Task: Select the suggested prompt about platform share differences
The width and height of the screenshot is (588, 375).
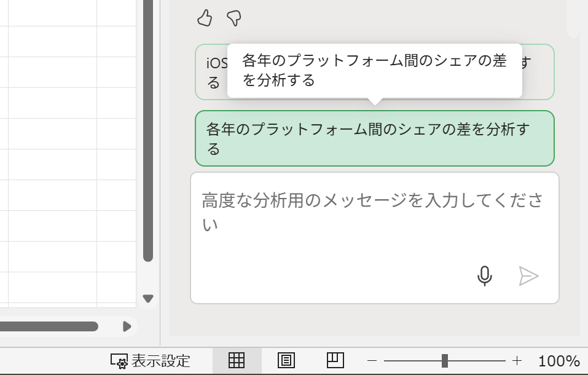Action: click(374, 138)
